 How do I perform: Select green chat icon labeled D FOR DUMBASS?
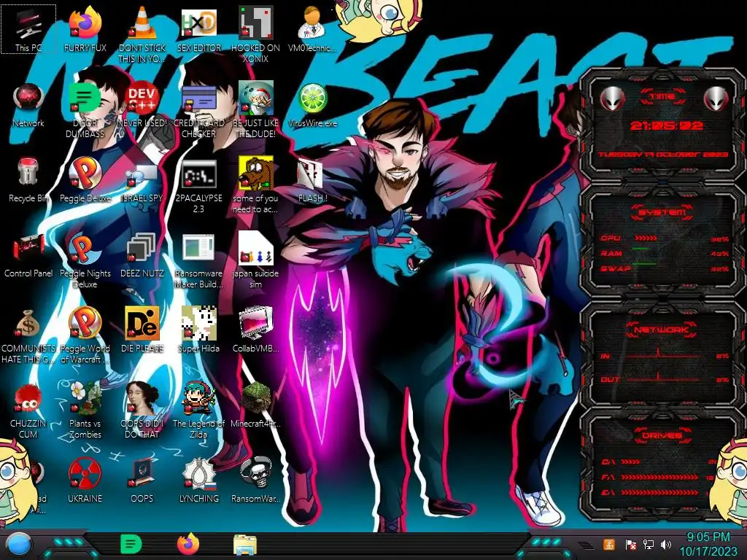(x=85, y=111)
